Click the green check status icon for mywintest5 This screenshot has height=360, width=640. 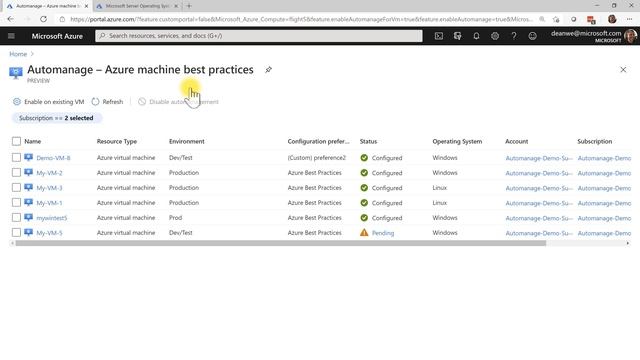[x=364, y=218]
